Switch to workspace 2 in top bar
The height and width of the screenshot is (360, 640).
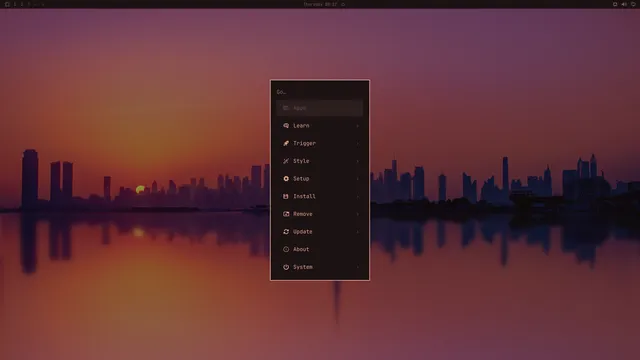tap(22, 4)
